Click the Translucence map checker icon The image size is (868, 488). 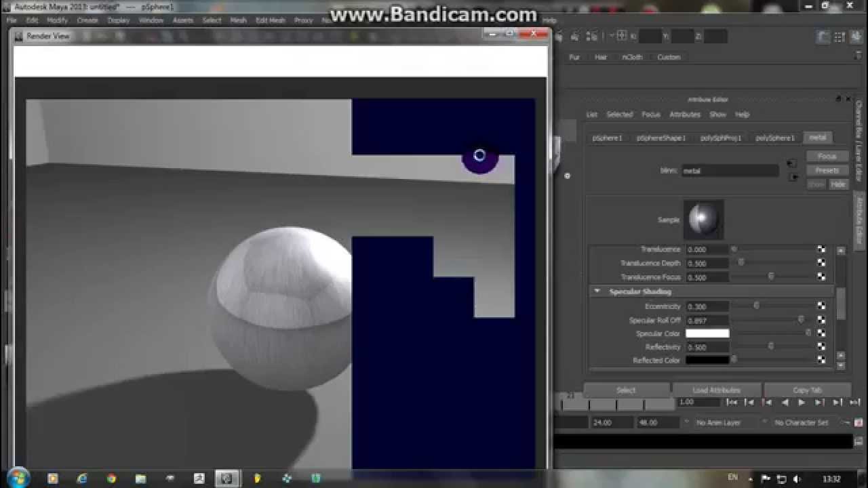[821, 249]
